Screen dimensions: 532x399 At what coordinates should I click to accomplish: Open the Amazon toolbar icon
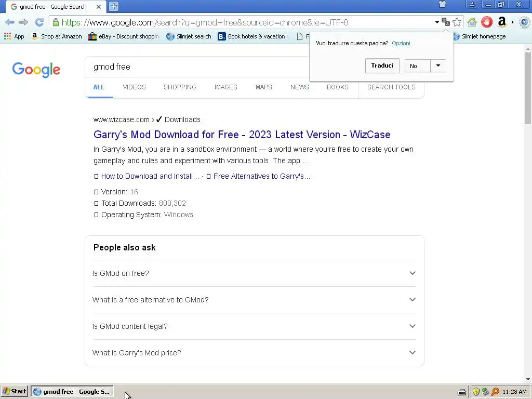(x=502, y=22)
